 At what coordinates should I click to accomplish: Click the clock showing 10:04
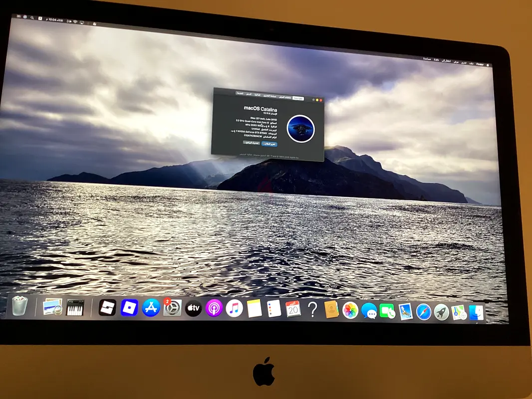pyautogui.click(x=55, y=19)
